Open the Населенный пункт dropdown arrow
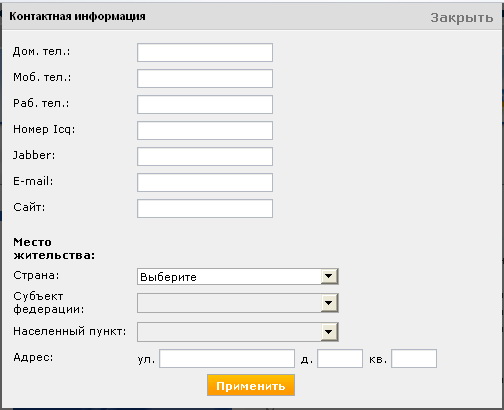 click(x=329, y=332)
